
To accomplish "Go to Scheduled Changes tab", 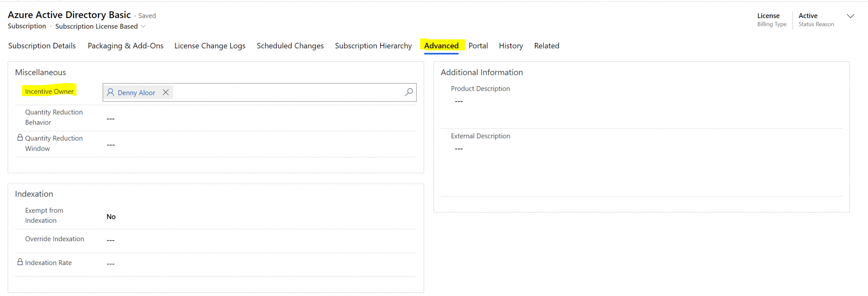I will point(290,46).
